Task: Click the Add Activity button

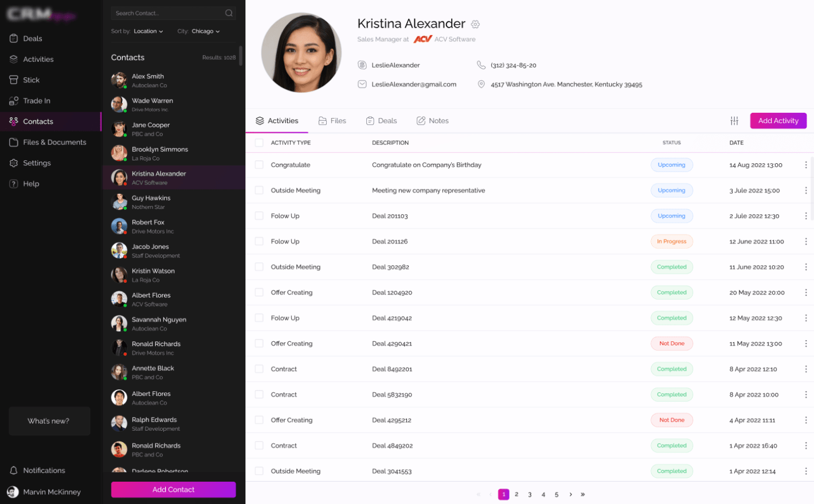Action: pos(778,121)
